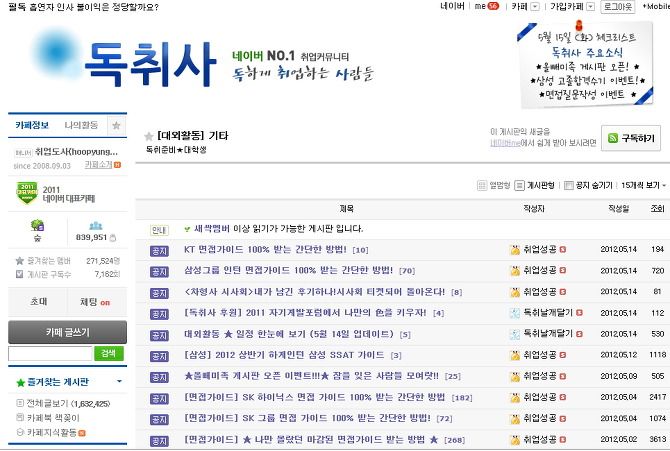Screen dimensions: 670x451
Task: Click the 네이버 link in top bar
Action: 452,6
